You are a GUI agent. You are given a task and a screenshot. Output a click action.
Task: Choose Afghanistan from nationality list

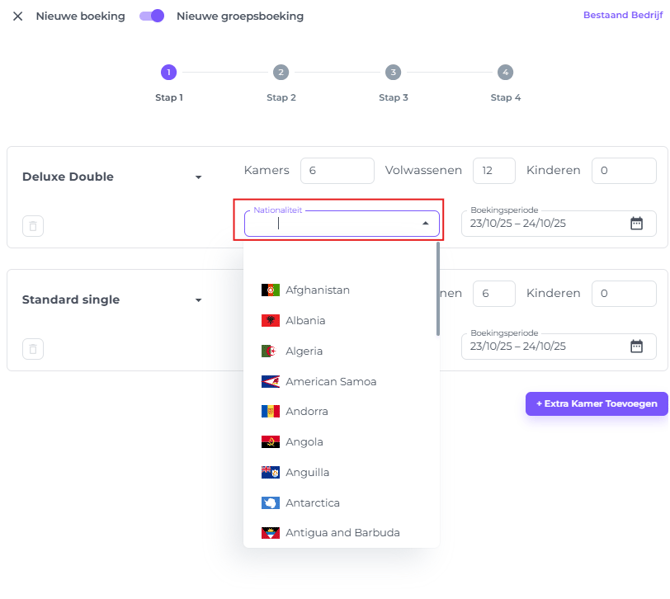317,290
